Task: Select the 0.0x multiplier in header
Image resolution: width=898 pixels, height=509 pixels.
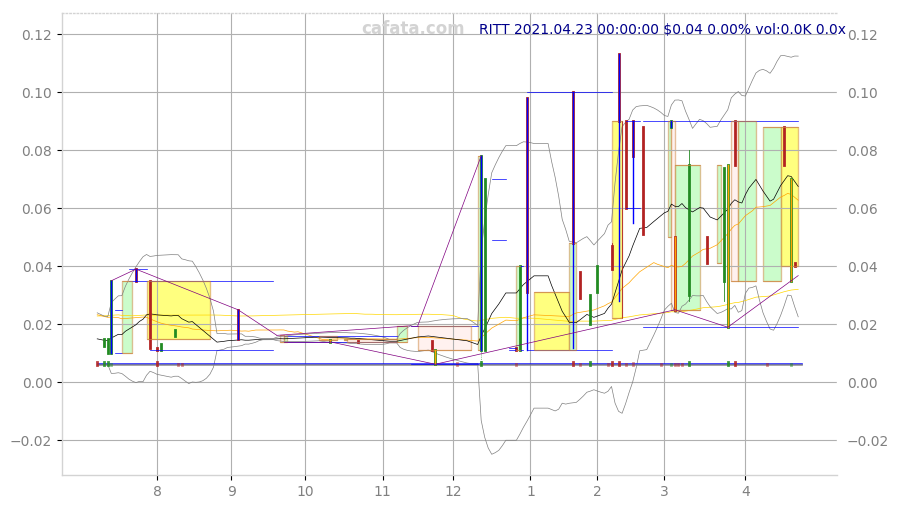Action: [830, 29]
